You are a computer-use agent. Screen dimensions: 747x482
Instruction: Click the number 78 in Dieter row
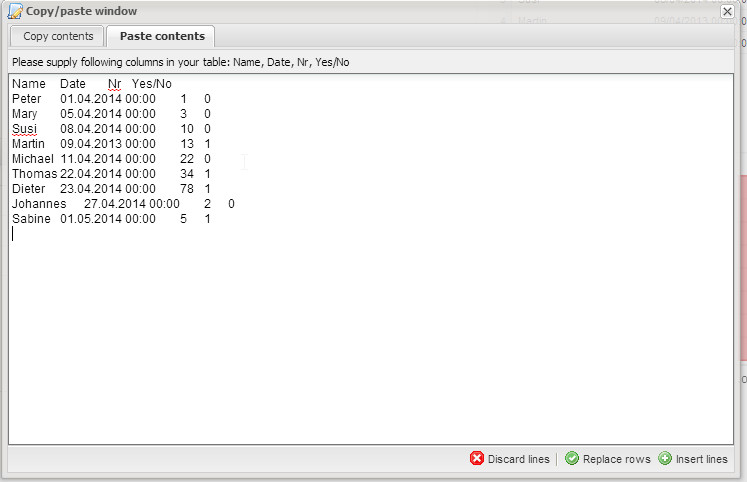187,189
